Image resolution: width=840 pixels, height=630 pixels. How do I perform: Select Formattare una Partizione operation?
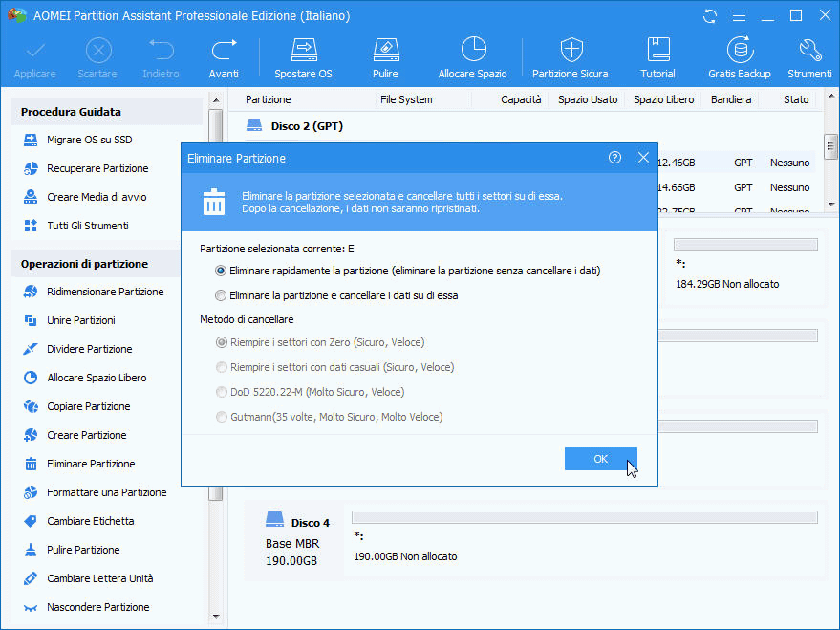point(96,492)
